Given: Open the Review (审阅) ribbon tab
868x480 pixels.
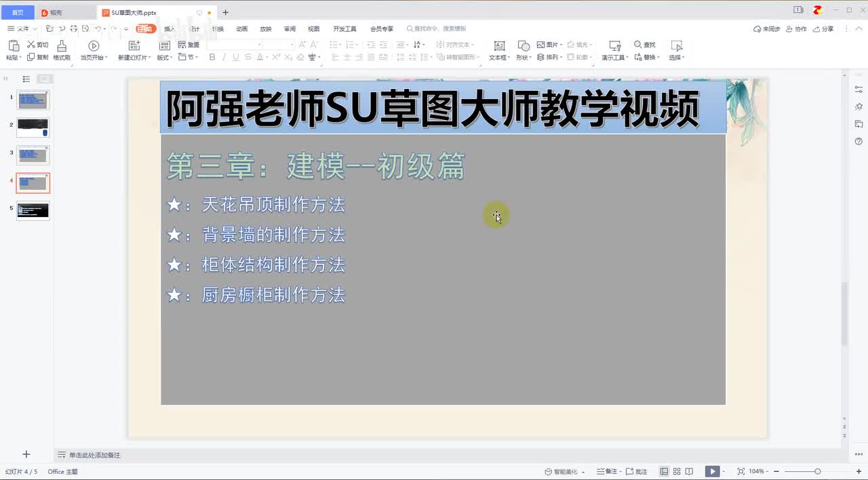Looking at the screenshot, I should pyautogui.click(x=290, y=29).
